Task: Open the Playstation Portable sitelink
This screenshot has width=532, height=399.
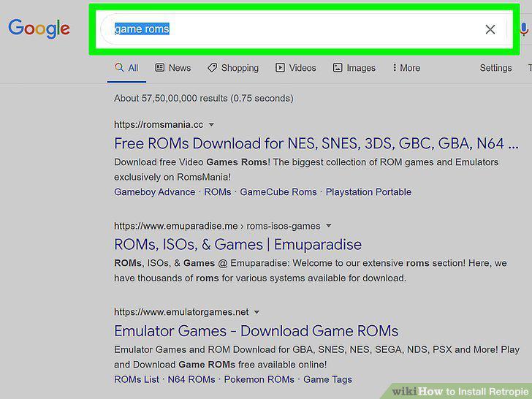Action: [x=368, y=192]
